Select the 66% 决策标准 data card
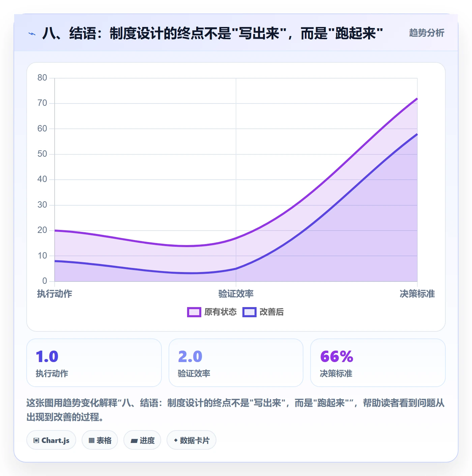 [x=378, y=363]
